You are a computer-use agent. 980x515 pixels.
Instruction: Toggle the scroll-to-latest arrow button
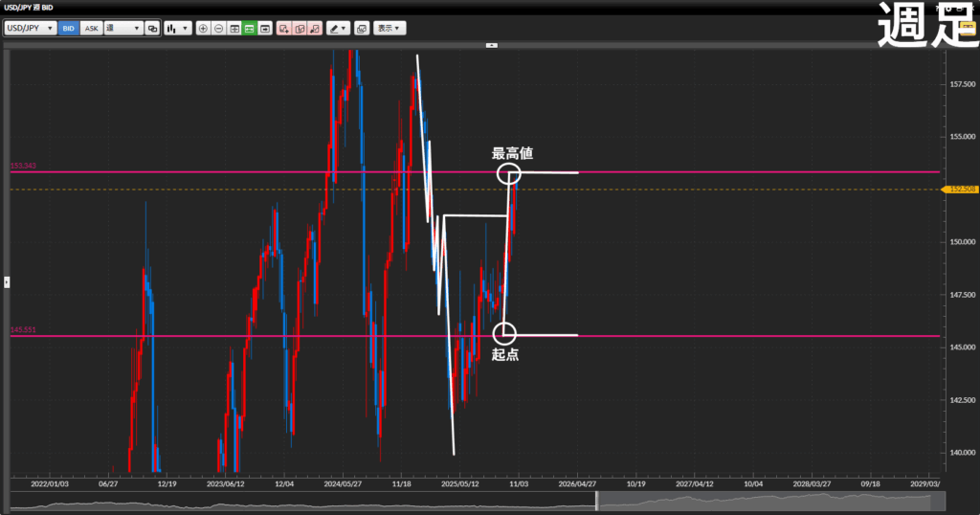pos(265,29)
